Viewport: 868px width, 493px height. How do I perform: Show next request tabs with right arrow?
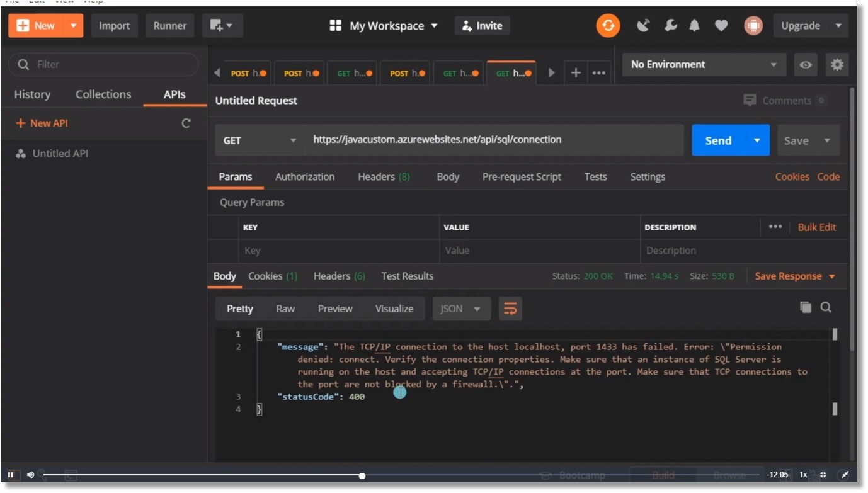pos(552,73)
